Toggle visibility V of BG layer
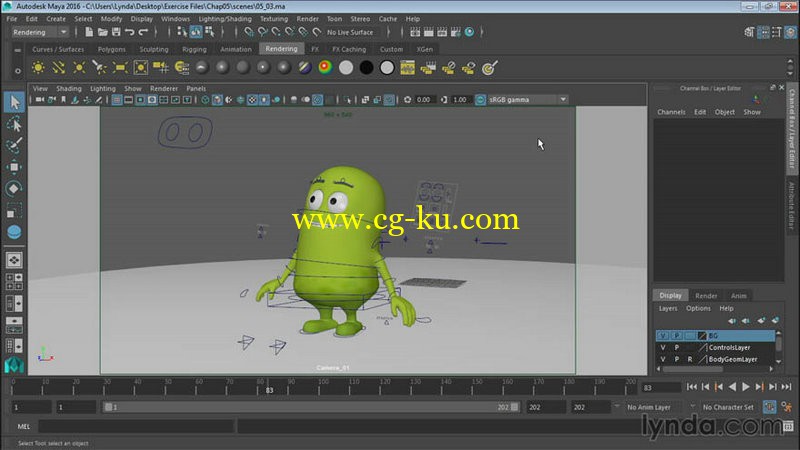 [663, 336]
